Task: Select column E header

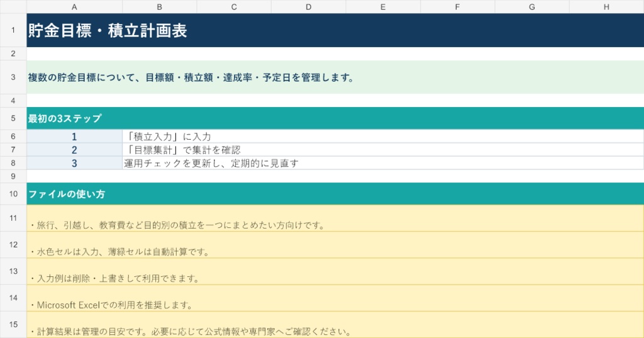Action: (x=383, y=6)
